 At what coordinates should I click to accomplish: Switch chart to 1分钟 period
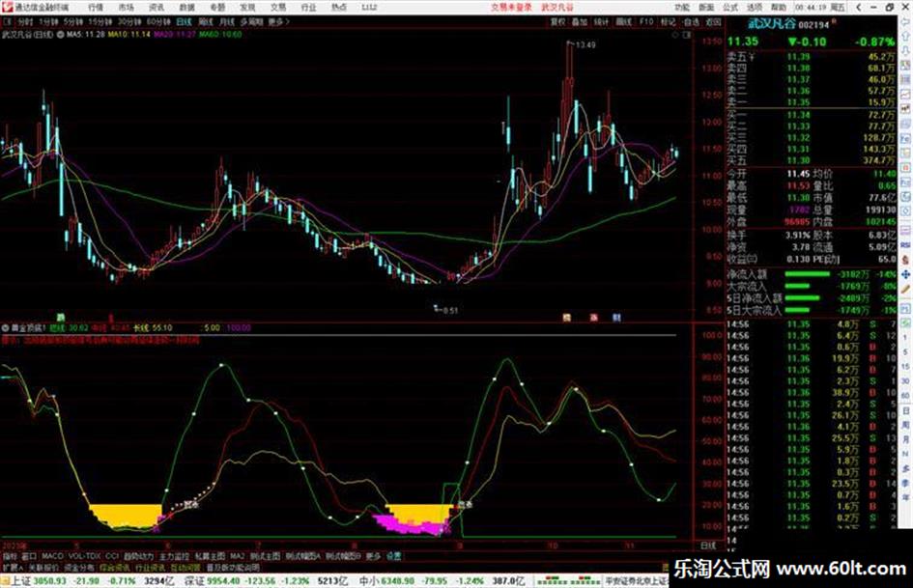48,21
